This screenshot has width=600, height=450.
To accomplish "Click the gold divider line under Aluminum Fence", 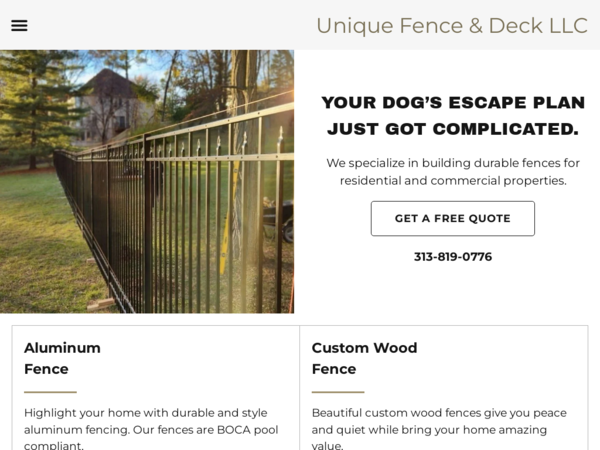I will (x=51, y=392).
